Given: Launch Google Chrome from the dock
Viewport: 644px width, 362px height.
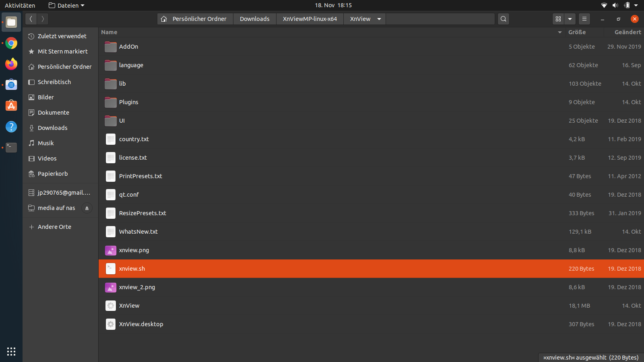Looking at the screenshot, I should tap(11, 43).
